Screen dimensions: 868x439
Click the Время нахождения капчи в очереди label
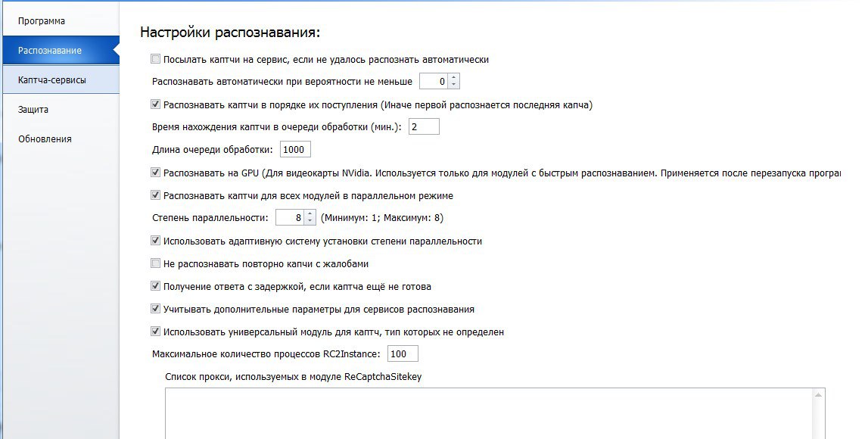click(x=277, y=126)
